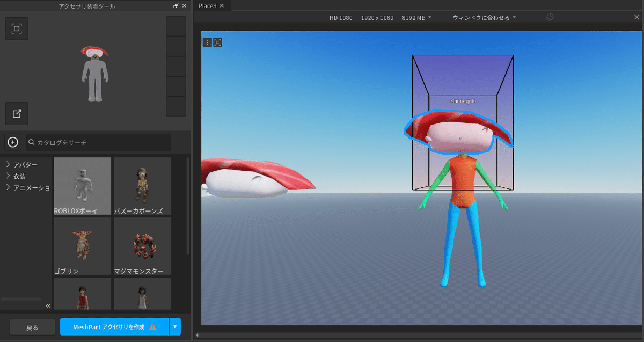Expand the アニメーション category

(x=8, y=187)
